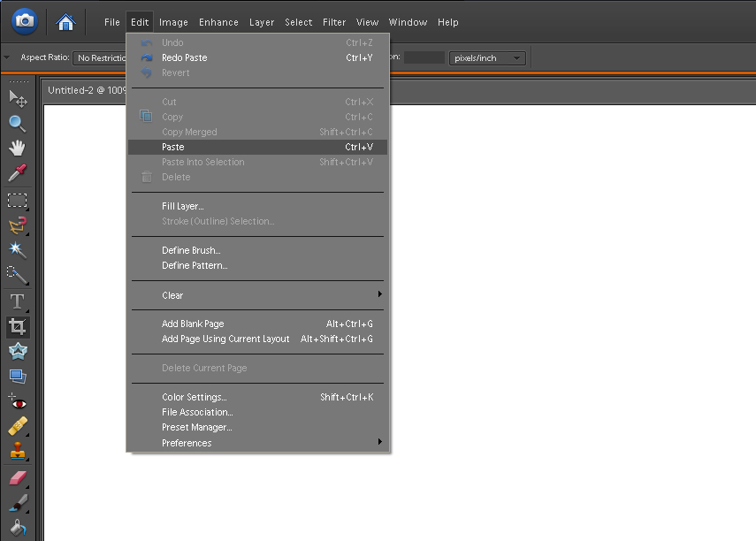Screen dimensions: 756x541
Task: Choose the Cookie Cutter star tool
Action: [18, 352]
